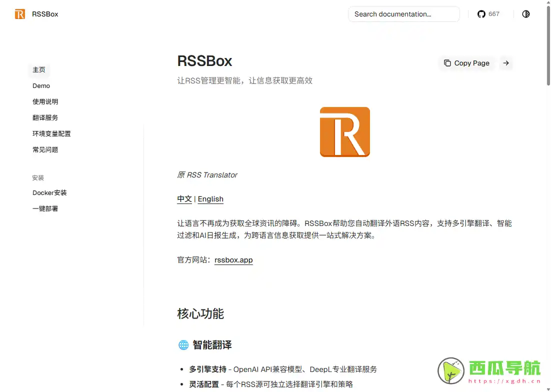This screenshot has width=551, height=392.
Task: Open the GitHub repository icon
Action: tap(481, 14)
